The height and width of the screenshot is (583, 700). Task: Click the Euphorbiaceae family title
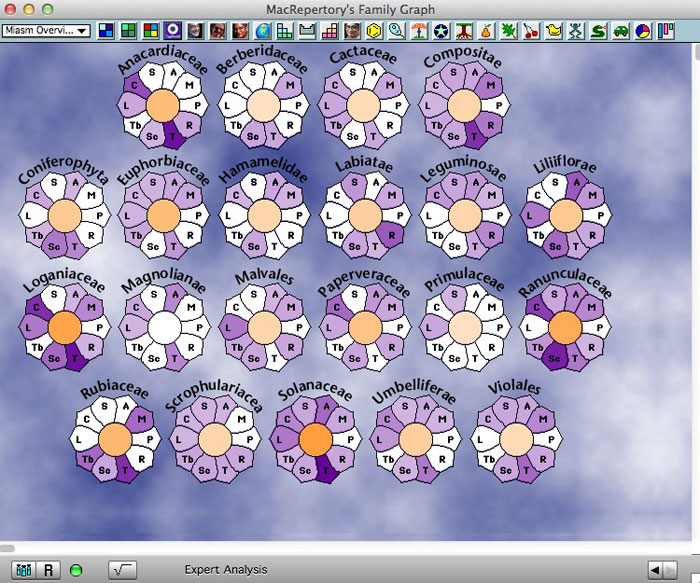pyautogui.click(x=163, y=170)
